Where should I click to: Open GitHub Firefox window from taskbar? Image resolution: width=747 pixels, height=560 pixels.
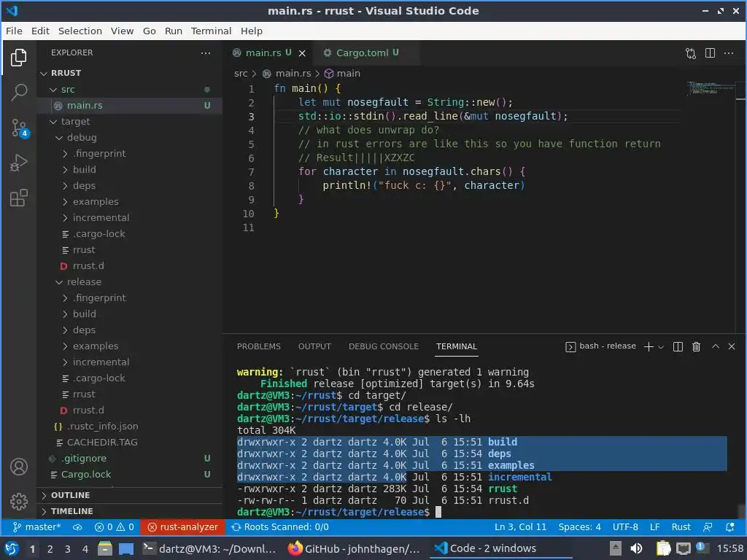point(355,549)
